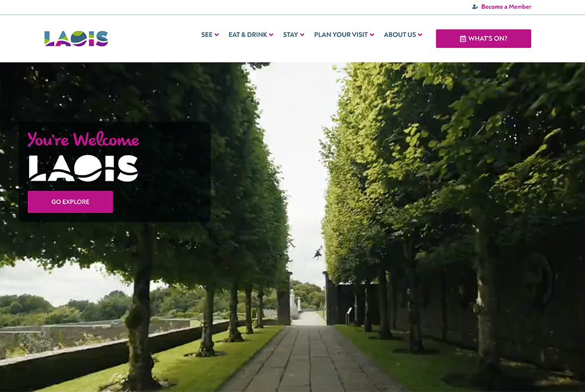Expand the chevron next to SEE
Screen dimensions: 585x392
[x=217, y=35]
